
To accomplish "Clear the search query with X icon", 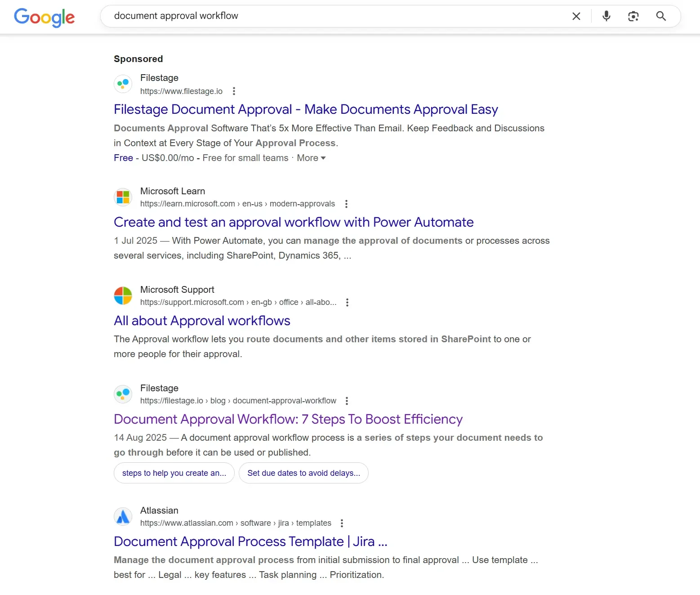I will click(x=576, y=16).
